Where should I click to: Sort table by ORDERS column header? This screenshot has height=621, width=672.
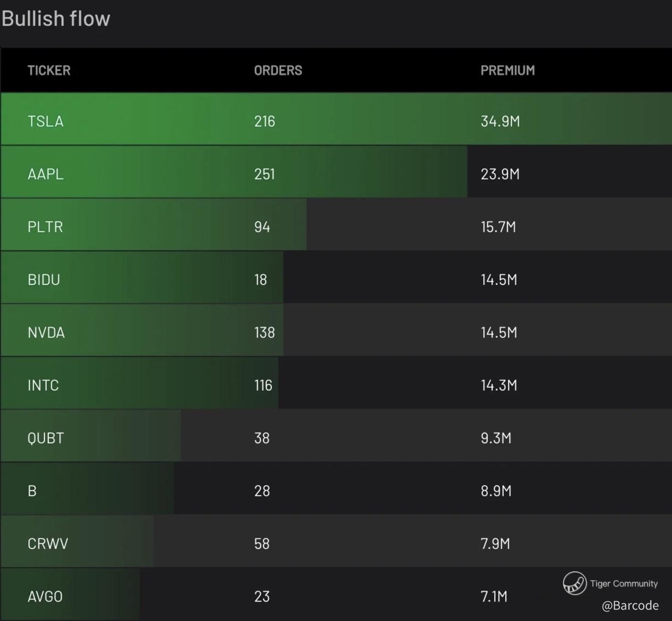click(x=278, y=70)
